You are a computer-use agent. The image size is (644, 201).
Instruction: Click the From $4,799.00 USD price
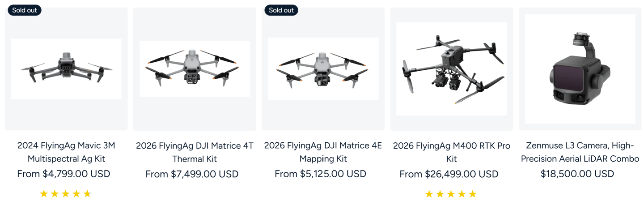click(64, 174)
